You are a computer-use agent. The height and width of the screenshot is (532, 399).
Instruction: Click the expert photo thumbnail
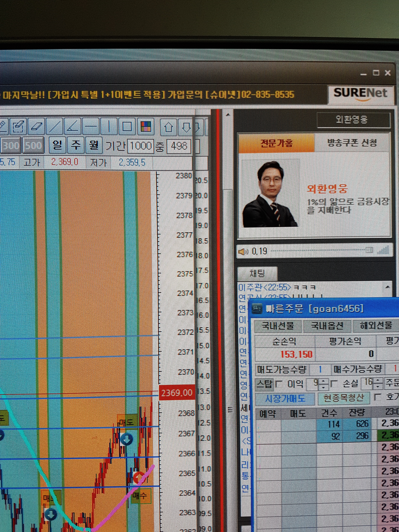click(x=271, y=194)
